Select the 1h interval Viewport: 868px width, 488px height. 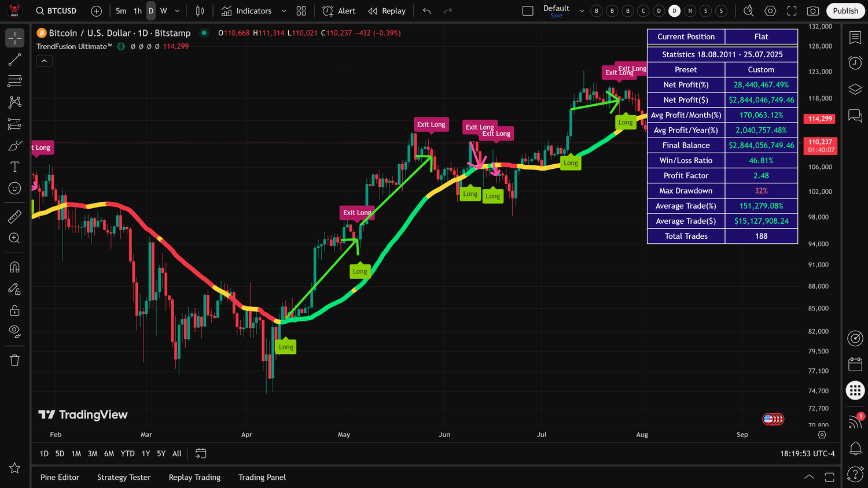[x=138, y=11]
